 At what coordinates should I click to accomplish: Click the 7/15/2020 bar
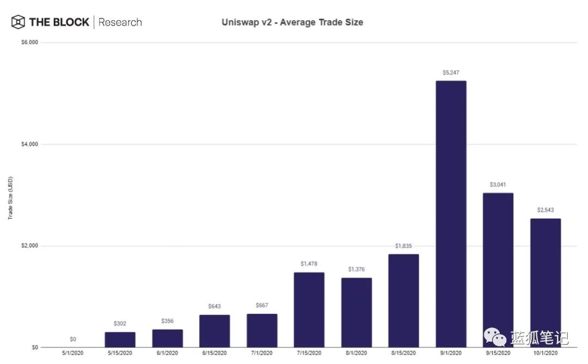click(x=309, y=310)
